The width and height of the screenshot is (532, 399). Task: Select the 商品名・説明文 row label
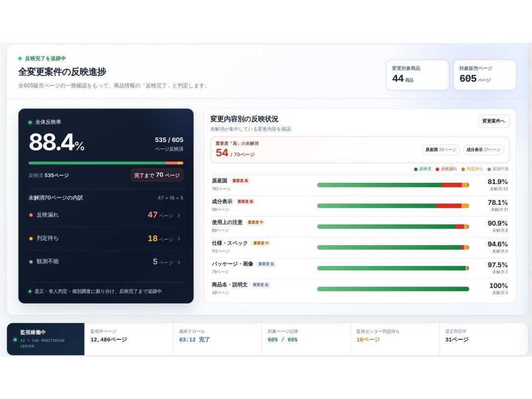(x=230, y=285)
